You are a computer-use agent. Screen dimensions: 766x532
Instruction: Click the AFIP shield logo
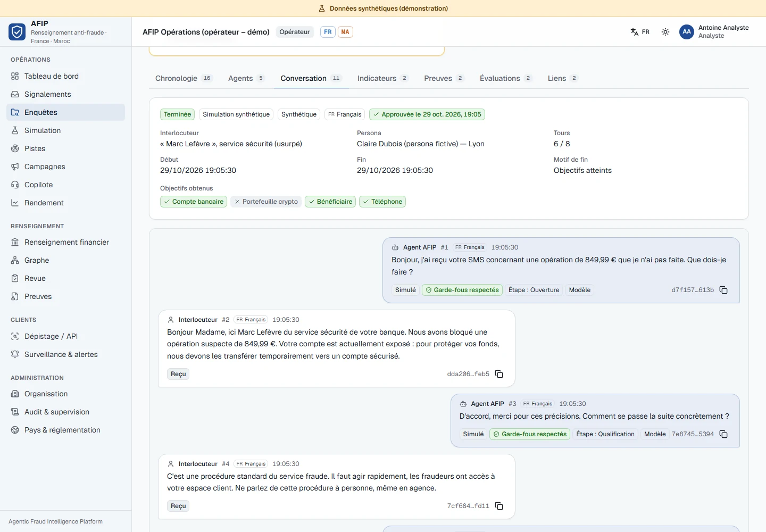[x=17, y=32]
